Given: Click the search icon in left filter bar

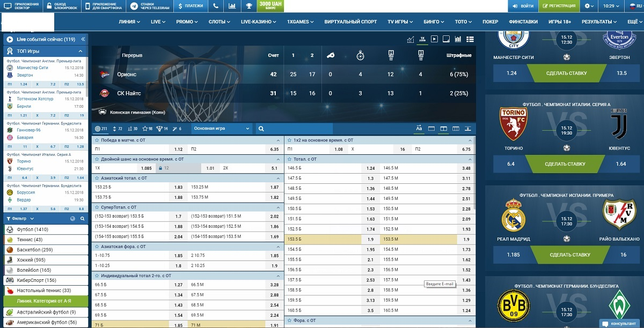Looking at the screenshot, I should [83, 219].
